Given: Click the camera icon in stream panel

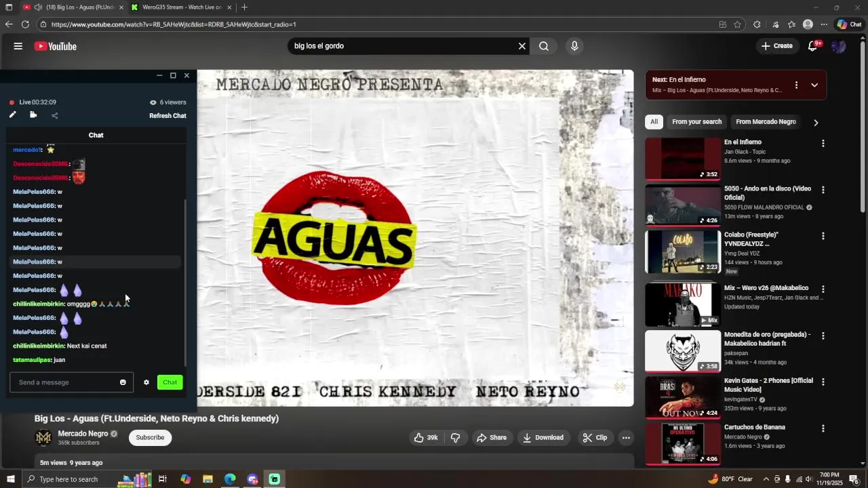Looking at the screenshot, I should (33, 115).
